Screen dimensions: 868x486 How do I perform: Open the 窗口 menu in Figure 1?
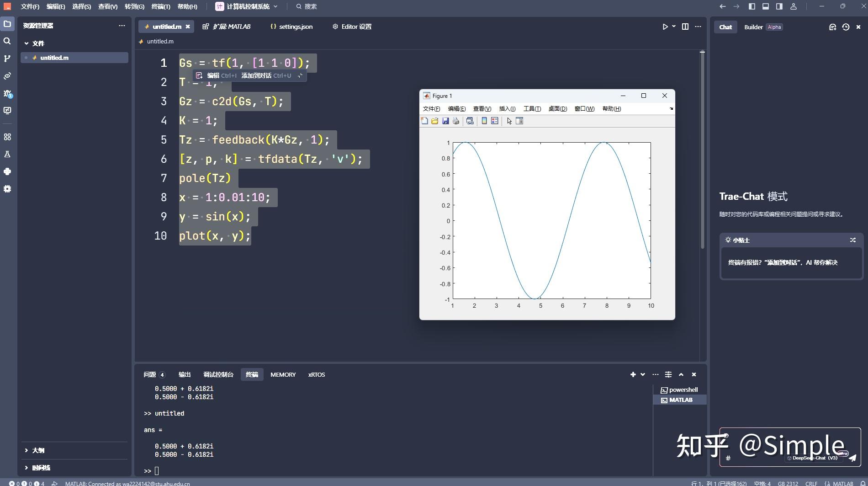click(x=584, y=109)
